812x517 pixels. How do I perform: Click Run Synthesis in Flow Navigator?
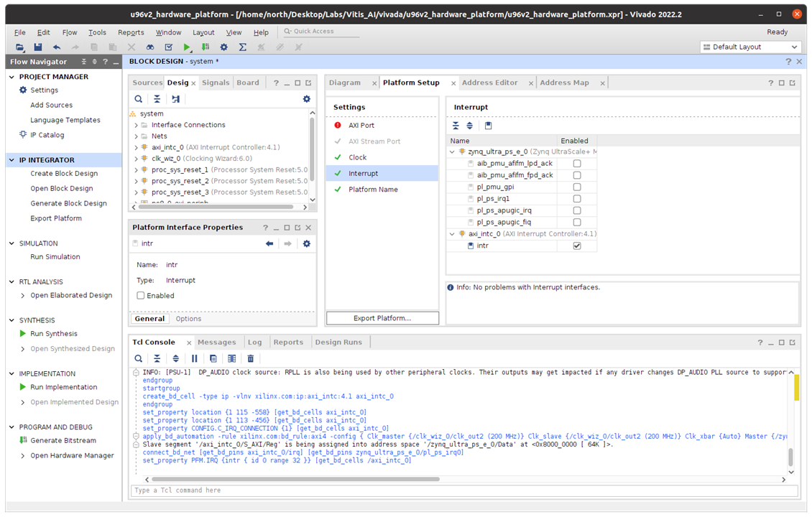pyautogui.click(x=54, y=334)
